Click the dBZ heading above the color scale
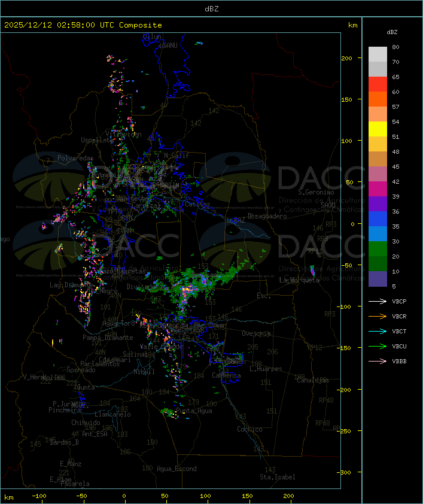 [x=392, y=32]
